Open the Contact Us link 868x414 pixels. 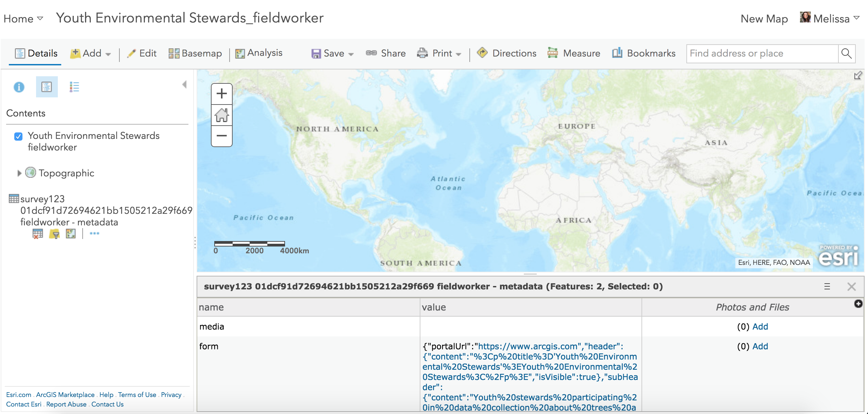[107, 404]
